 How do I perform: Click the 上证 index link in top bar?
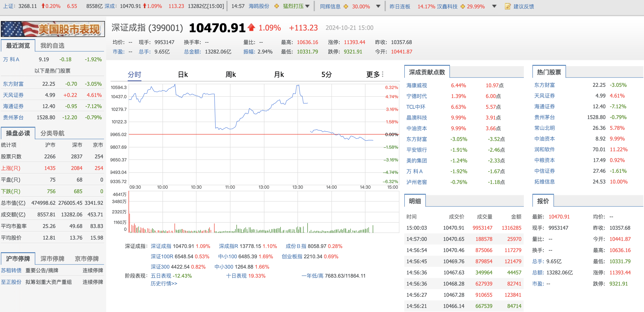pos(8,6)
